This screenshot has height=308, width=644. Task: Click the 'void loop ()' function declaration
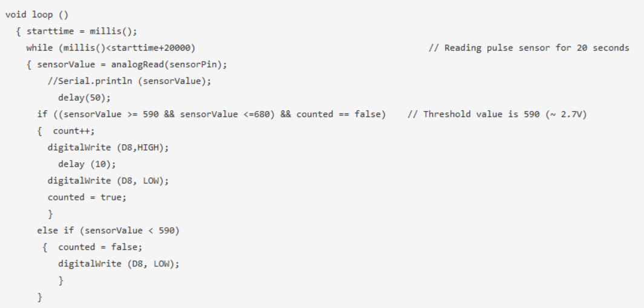[x=36, y=14]
